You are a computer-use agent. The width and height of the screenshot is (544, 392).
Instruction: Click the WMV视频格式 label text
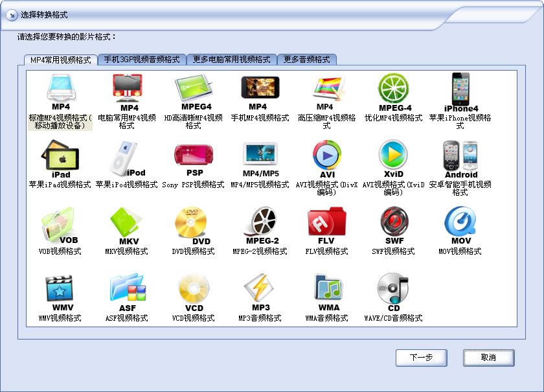pyautogui.click(x=60, y=317)
